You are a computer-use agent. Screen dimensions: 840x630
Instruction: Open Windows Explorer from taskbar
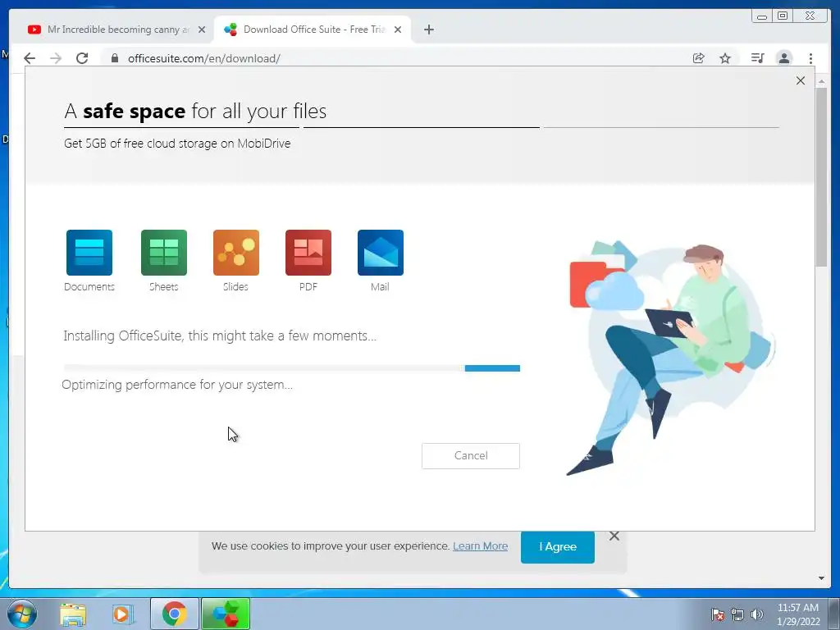(x=73, y=614)
